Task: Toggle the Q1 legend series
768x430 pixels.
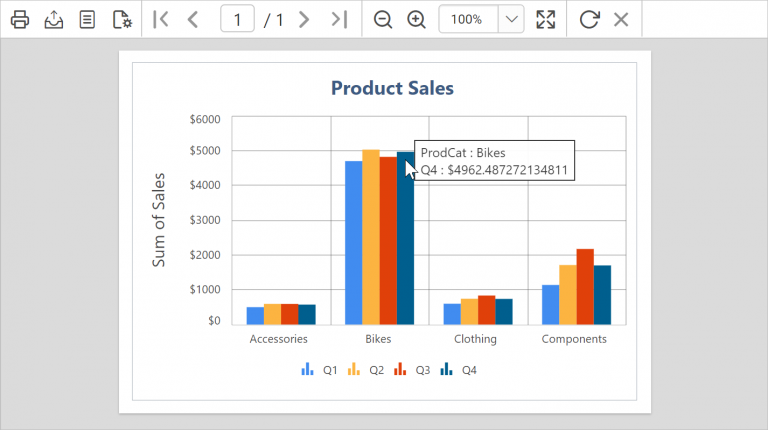Action: pyautogui.click(x=319, y=370)
